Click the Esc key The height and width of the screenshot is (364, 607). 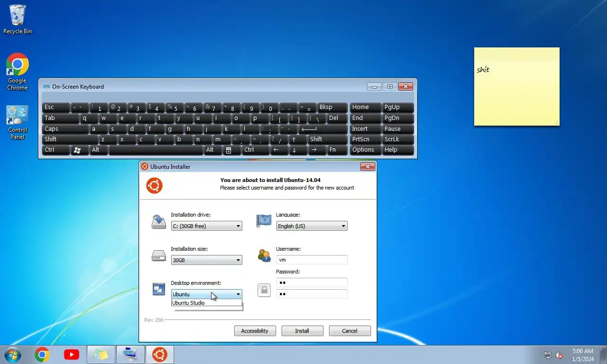pos(56,108)
